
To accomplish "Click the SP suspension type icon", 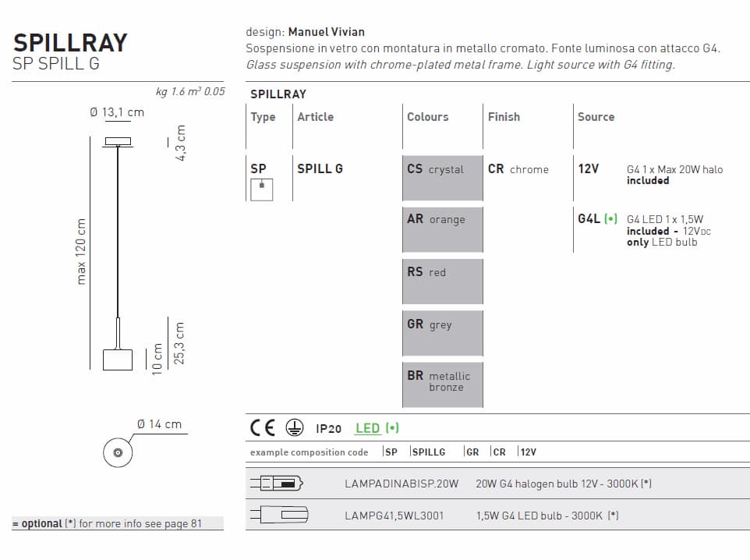I will tap(261, 190).
